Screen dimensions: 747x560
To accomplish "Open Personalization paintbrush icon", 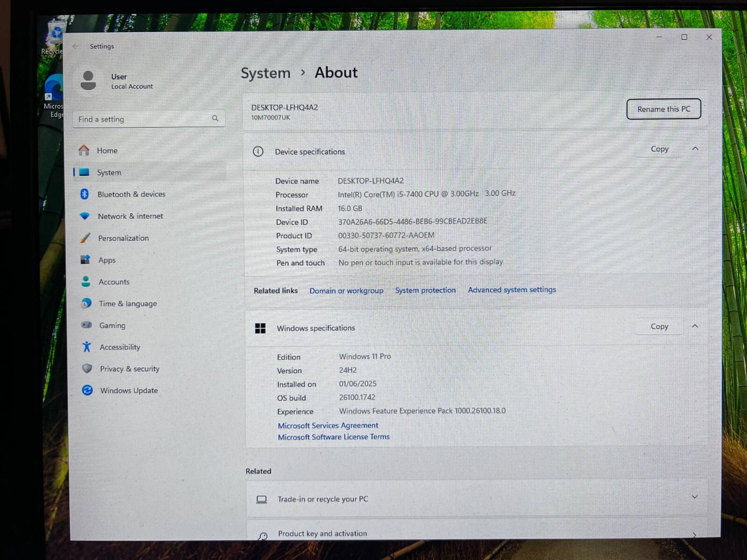I will pyautogui.click(x=85, y=238).
